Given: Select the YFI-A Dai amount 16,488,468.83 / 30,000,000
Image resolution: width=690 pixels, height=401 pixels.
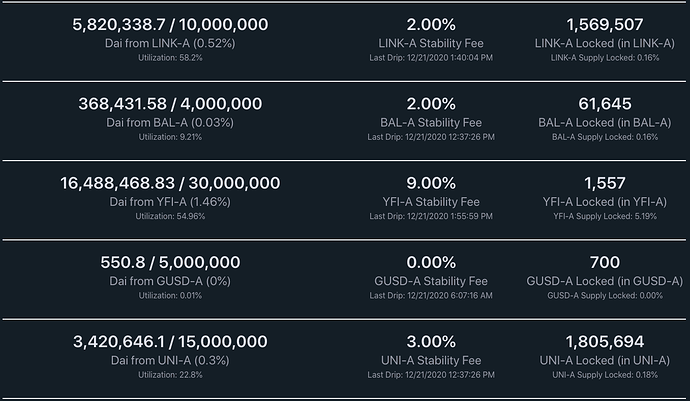Looking at the screenshot, I should [170, 182].
